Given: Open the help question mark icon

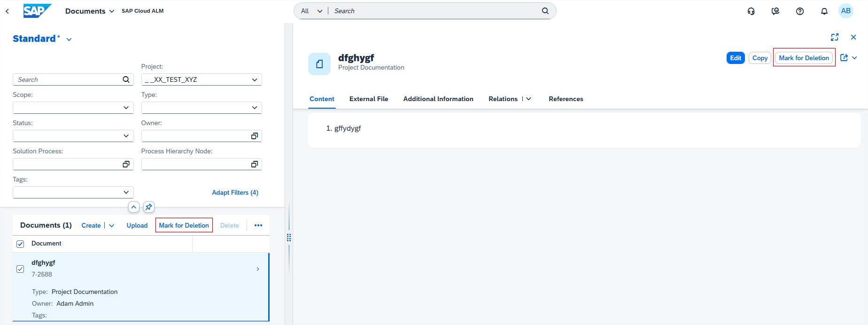Looking at the screenshot, I should [800, 11].
